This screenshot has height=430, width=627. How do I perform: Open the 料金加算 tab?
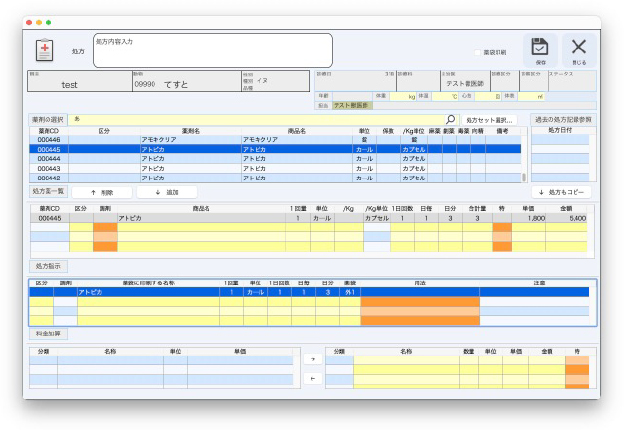[48, 334]
